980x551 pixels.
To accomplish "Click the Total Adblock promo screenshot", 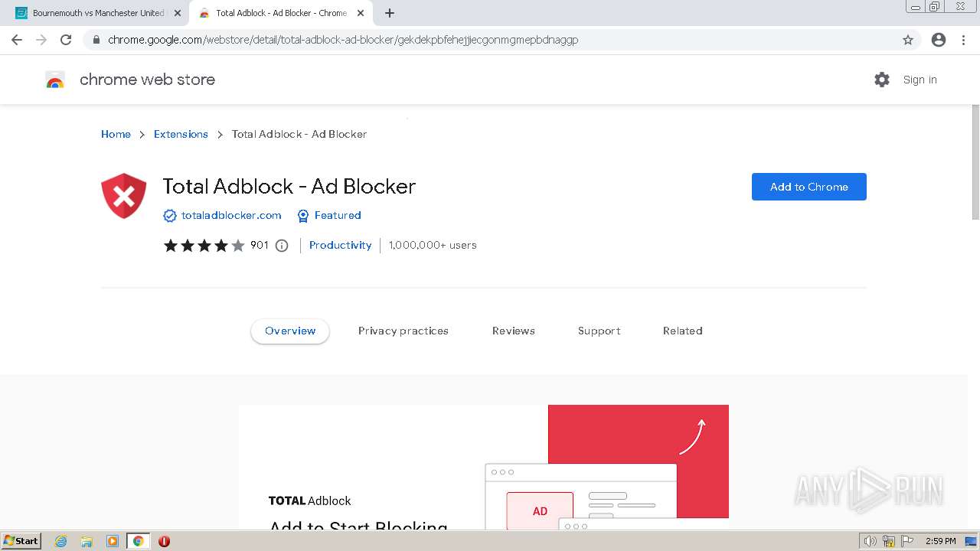I will [484, 467].
